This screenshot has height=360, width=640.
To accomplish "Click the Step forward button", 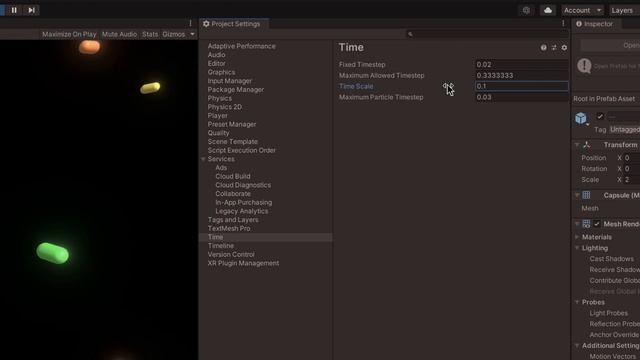I will coord(31,10).
